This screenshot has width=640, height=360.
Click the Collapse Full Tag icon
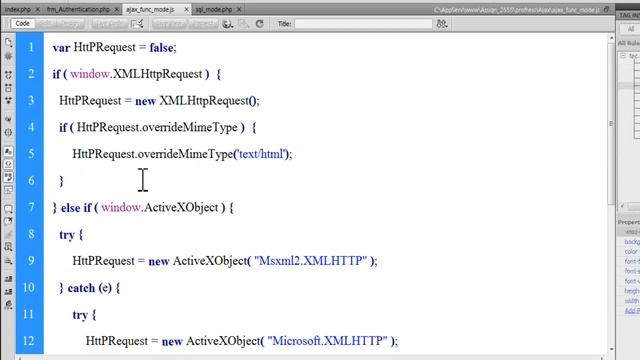pos(8,75)
